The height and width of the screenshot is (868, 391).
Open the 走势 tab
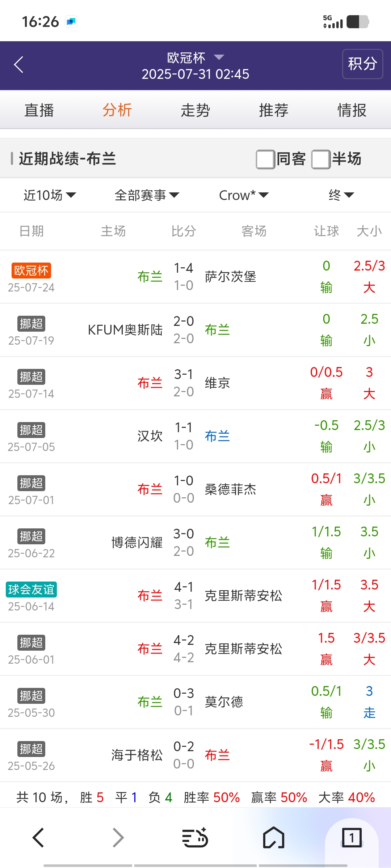point(195,110)
